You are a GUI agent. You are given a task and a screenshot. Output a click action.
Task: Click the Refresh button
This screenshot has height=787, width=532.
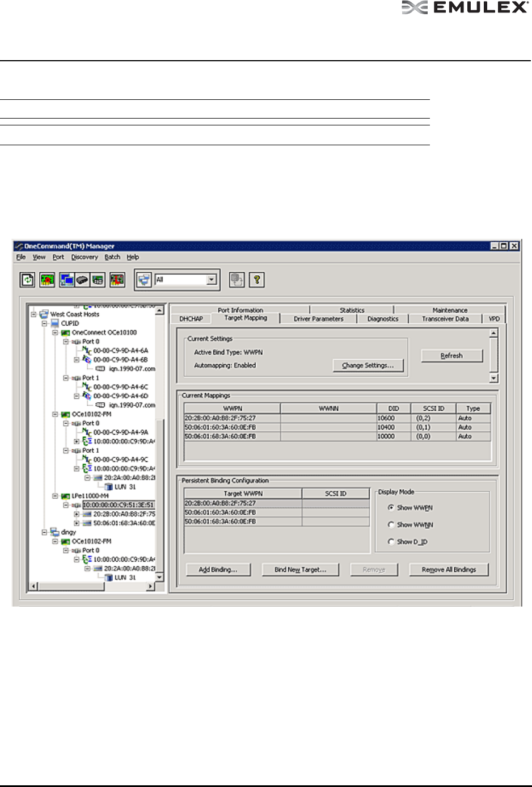click(452, 356)
